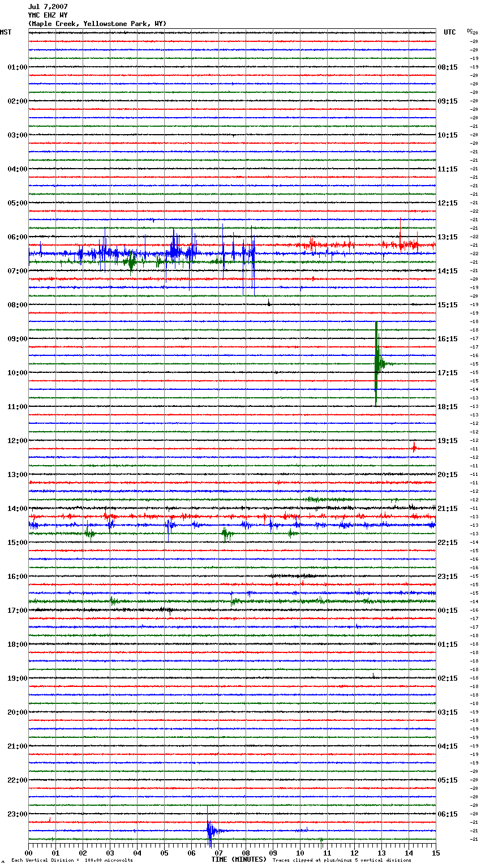This screenshot has width=481, height=868.
Task: Click the "06:15" UTC time label
Action: click(x=448, y=814)
